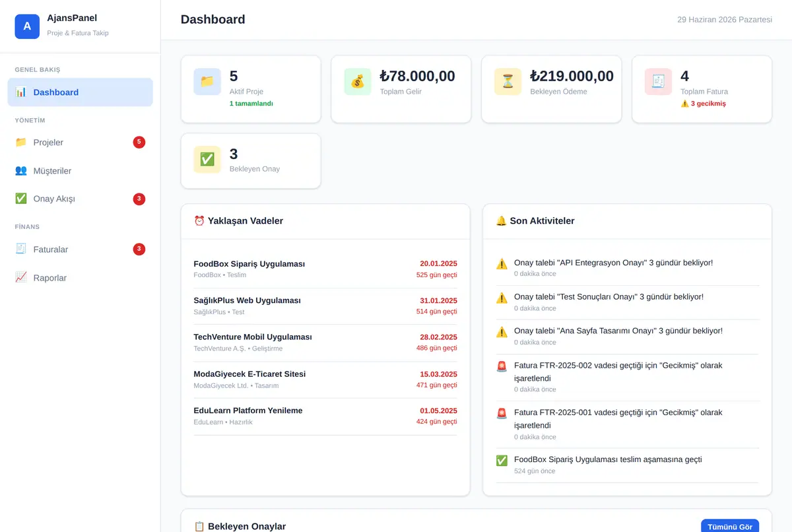Image resolution: width=792 pixels, height=532 pixels.
Task: Click the Tümünü Gör button
Action: click(x=730, y=526)
